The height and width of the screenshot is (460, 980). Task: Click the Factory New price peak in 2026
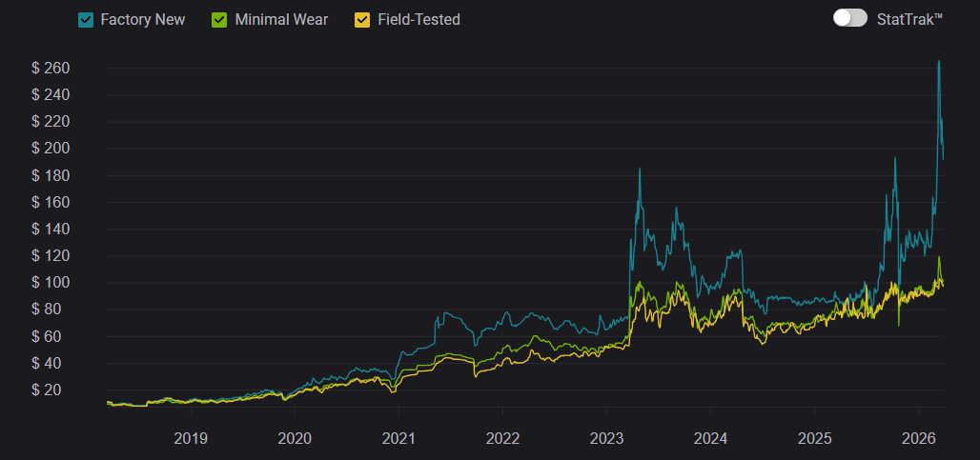click(939, 62)
